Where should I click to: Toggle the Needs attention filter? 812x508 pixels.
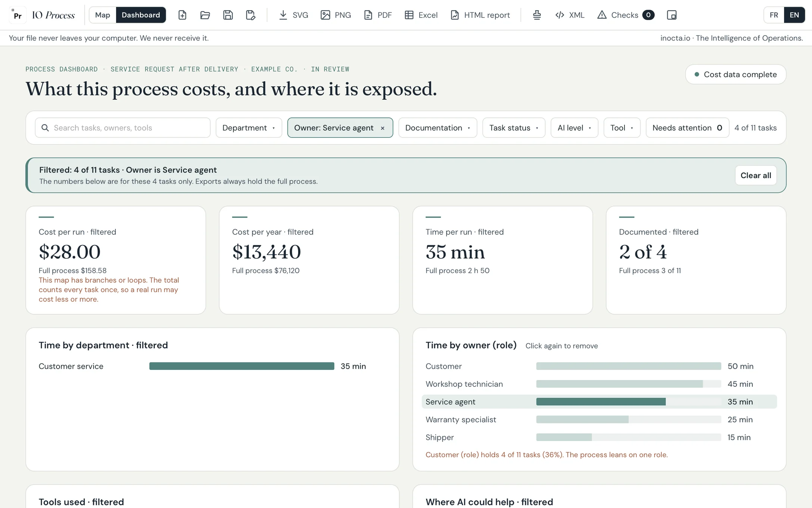pos(687,128)
